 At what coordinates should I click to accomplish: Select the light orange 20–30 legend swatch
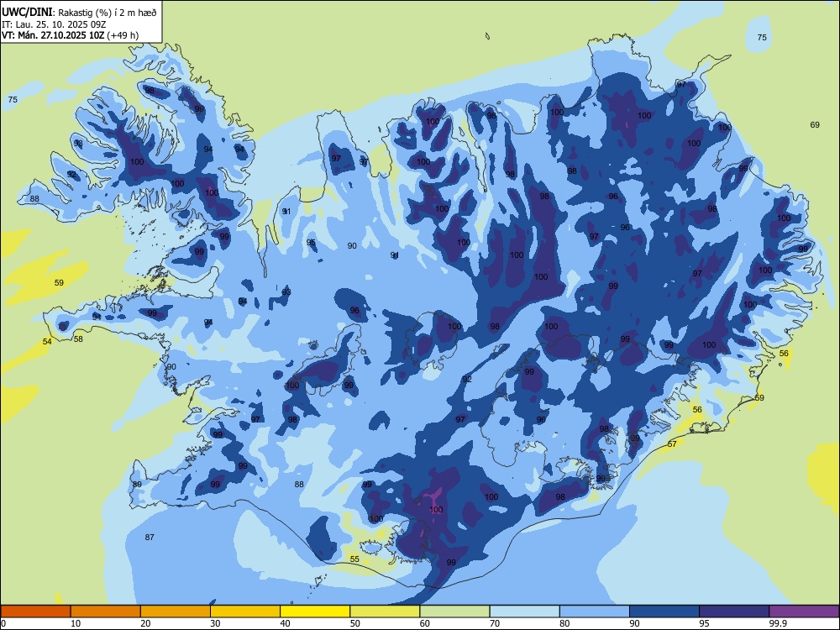(x=176, y=612)
